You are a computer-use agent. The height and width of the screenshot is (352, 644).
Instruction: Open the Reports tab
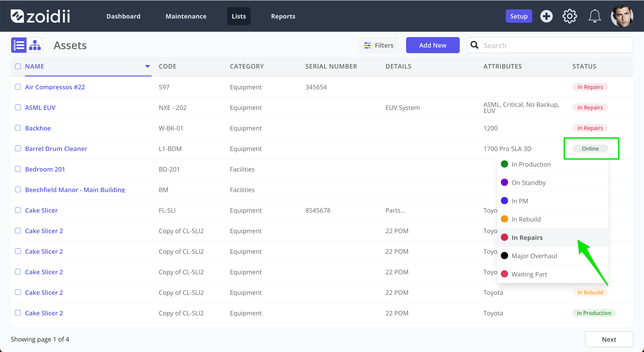point(283,16)
